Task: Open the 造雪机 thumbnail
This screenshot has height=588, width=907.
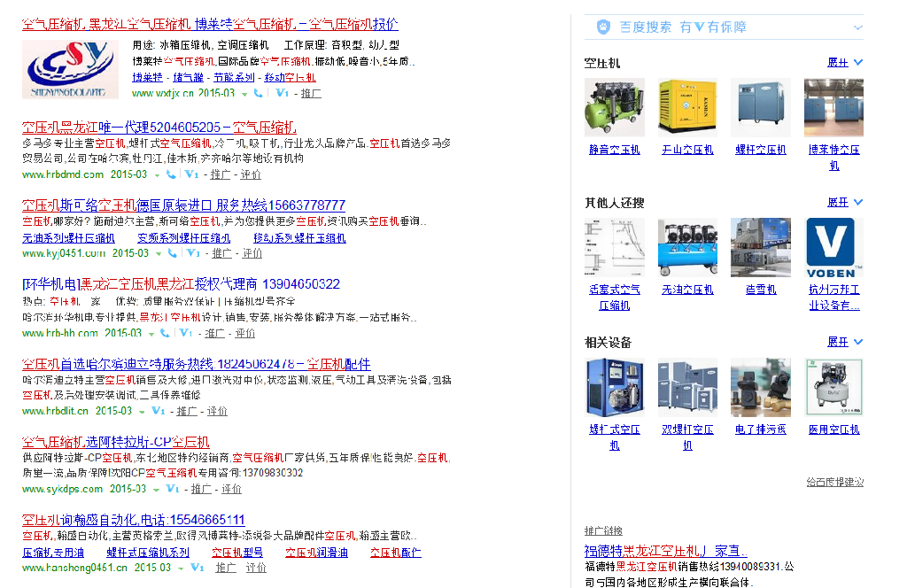Action: click(761, 247)
